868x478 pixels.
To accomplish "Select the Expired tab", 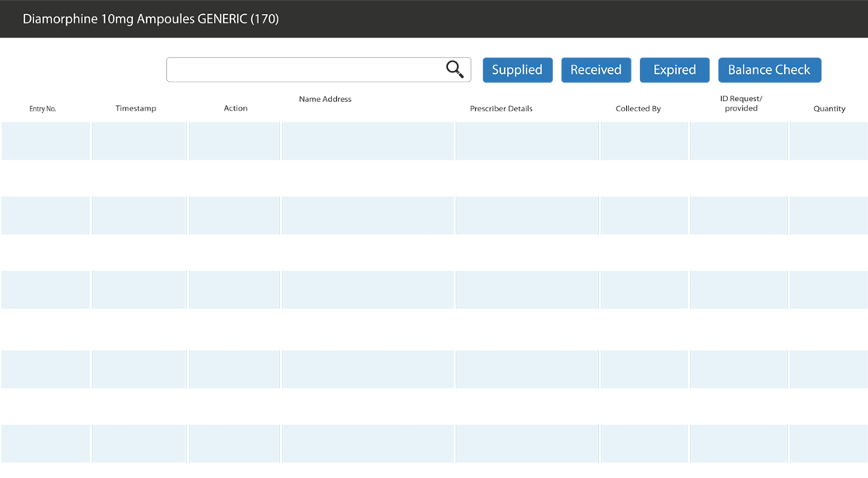I will [x=674, y=70].
